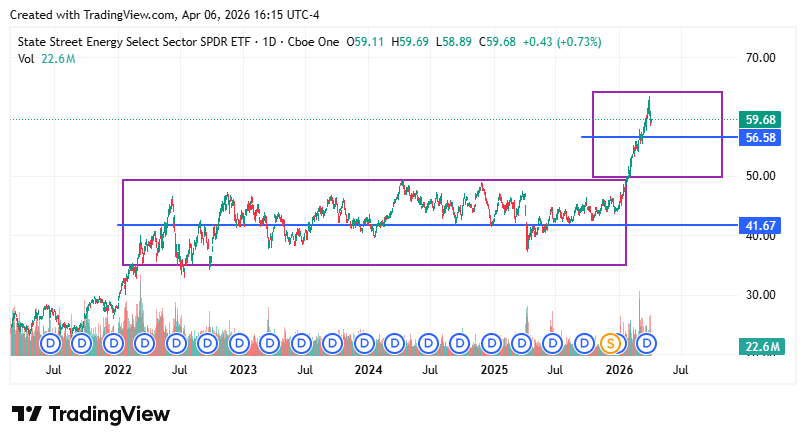This screenshot has width=806, height=444.
Task: Click the dividend marker above the first Jul label
Action: (50, 343)
